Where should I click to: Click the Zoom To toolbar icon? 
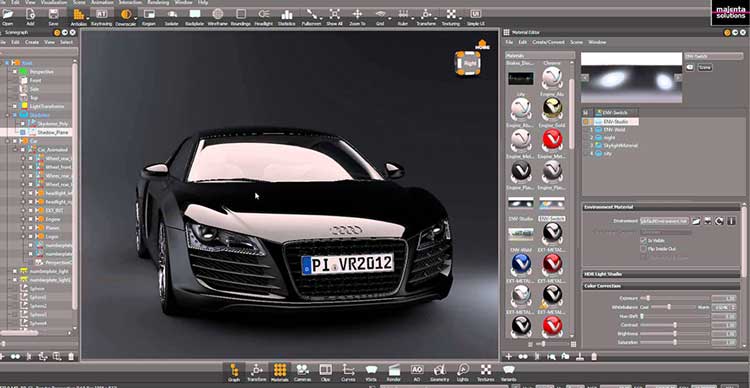click(357, 14)
